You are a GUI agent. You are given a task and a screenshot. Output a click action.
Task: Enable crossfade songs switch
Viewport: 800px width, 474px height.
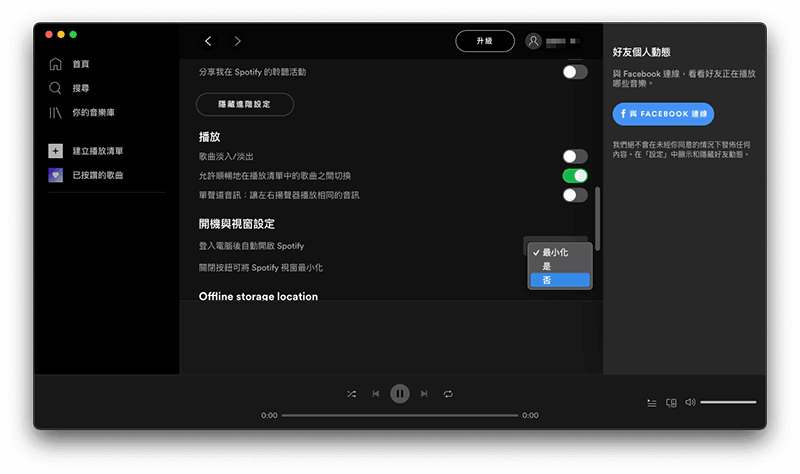click(x=575, y=156)
